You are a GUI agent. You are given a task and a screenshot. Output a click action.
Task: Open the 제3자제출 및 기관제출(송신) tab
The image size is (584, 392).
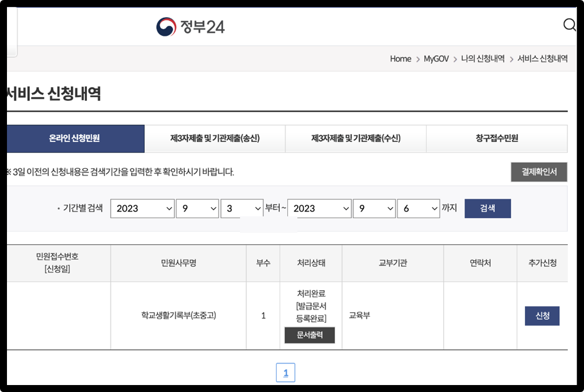click(215, 138)
